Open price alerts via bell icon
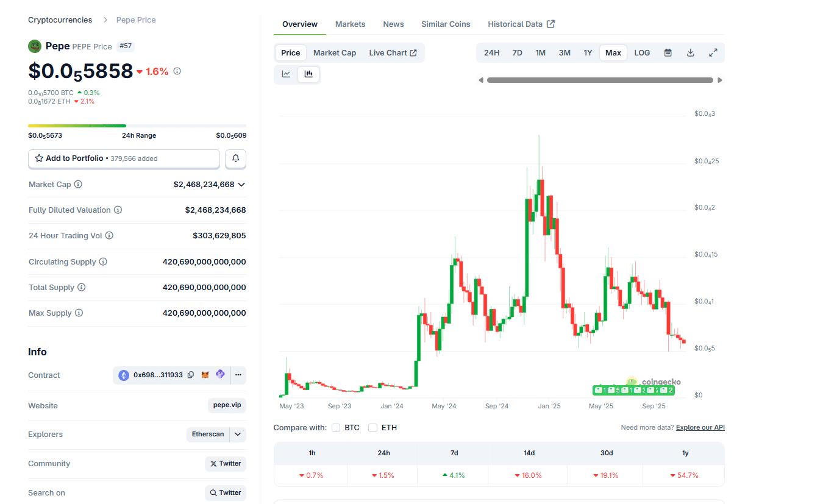823x504 pixels. coord(235,158)
